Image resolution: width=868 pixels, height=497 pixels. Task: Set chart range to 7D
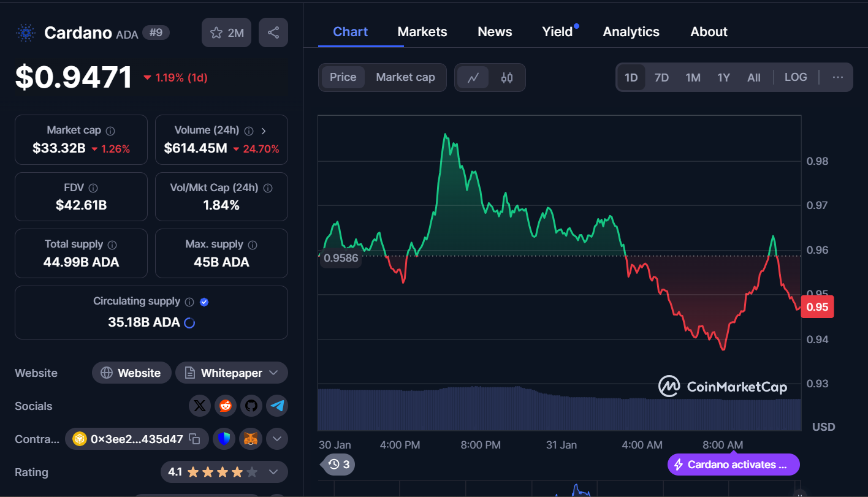[x=662, y=78]
